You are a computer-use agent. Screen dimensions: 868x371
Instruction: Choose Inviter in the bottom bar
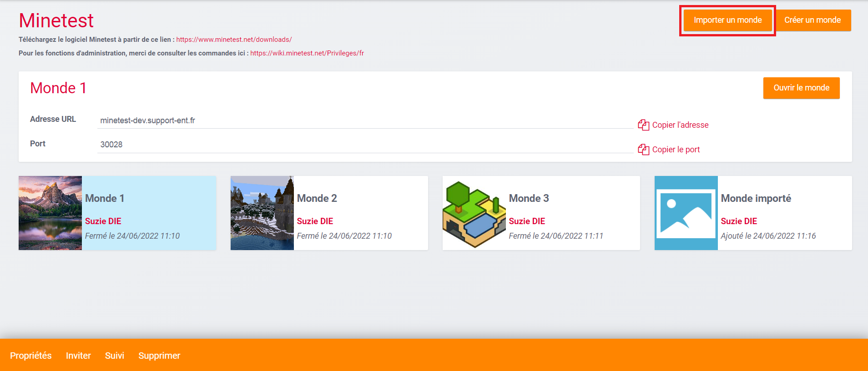tap(78, 356)
